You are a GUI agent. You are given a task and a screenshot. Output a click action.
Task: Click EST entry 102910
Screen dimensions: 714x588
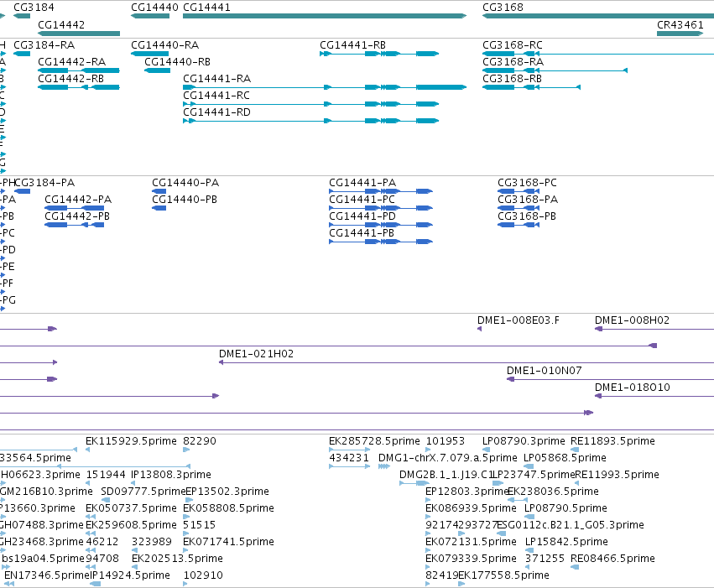tap(203, 575)
